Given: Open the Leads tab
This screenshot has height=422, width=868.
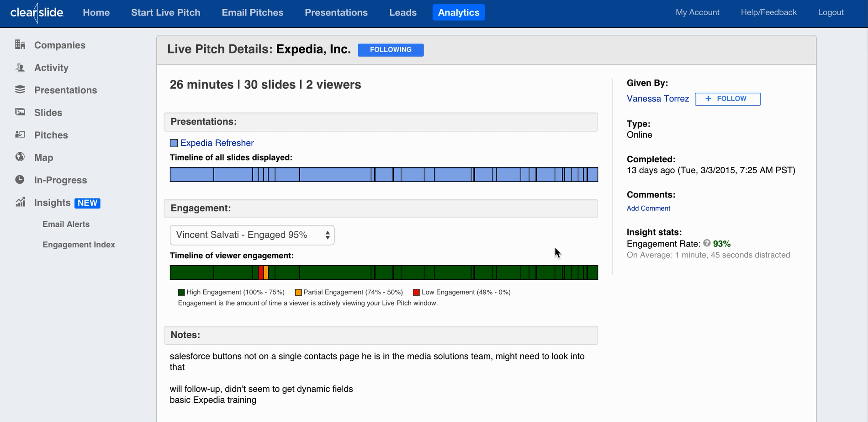Looking at the screenshot, I should click(403, 12).
